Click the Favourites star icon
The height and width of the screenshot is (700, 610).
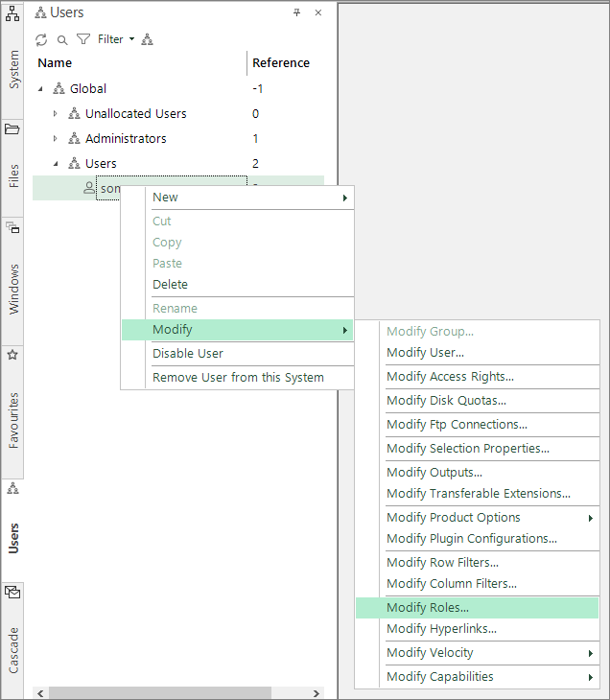12,355
